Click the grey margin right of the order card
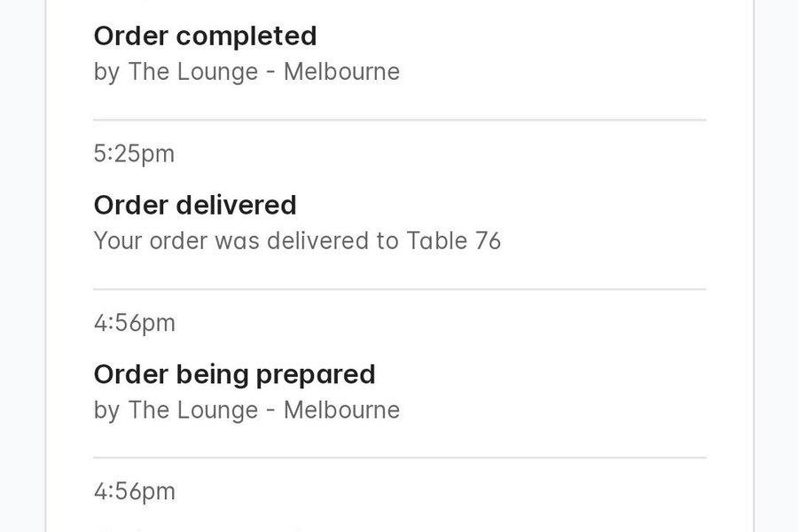798x532 pixels. pos(776,266)
